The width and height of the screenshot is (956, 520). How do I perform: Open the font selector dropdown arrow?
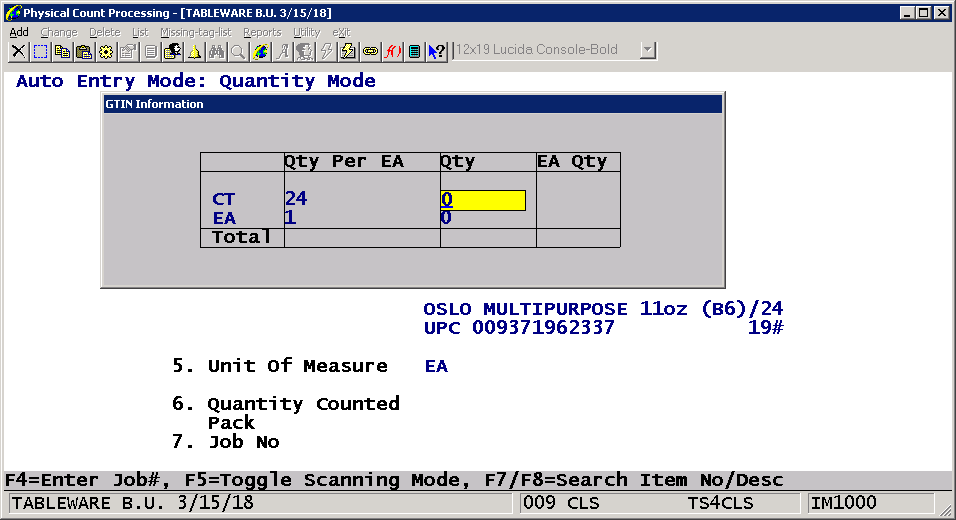pyautogui.click(x=647, y=50)
